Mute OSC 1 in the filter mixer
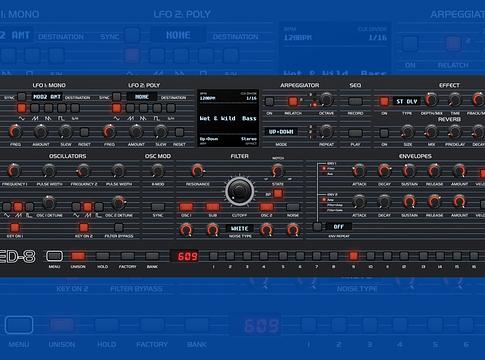The width and height of the screenshot is (485, 360). click(186, 207)
